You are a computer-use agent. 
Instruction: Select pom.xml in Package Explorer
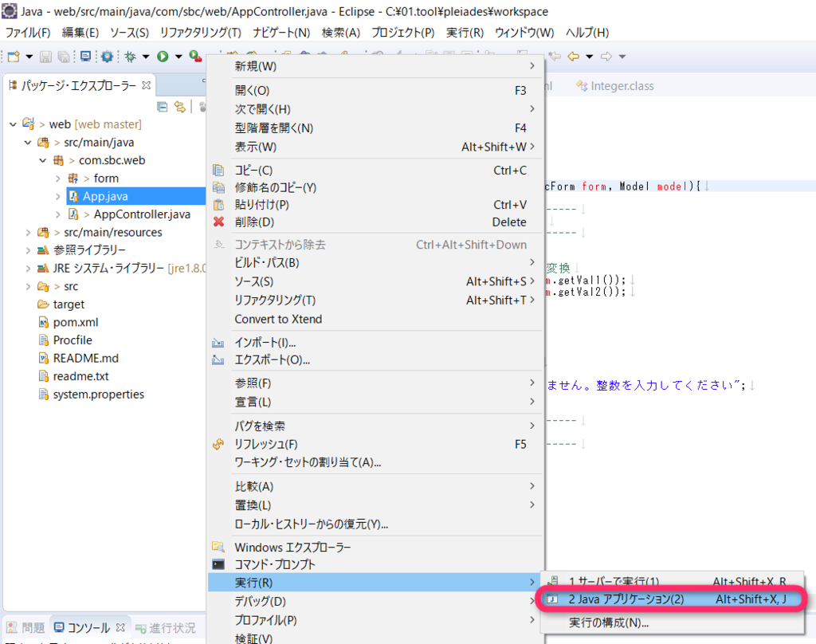(76, 322)
